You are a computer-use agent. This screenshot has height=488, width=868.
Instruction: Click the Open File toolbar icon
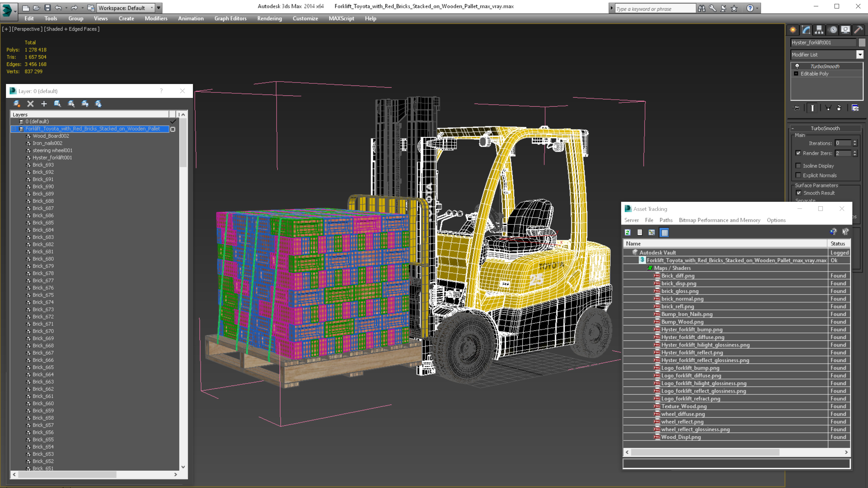(x=36, y=8)
